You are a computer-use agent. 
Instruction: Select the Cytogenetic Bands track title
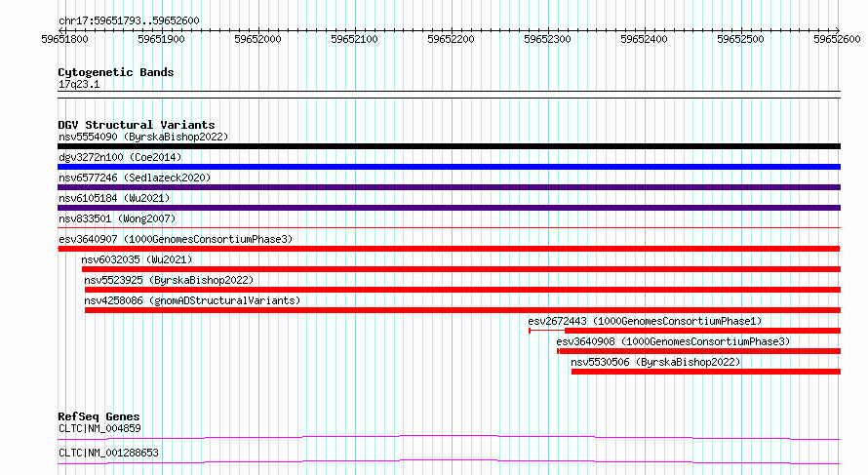point(116,72)
